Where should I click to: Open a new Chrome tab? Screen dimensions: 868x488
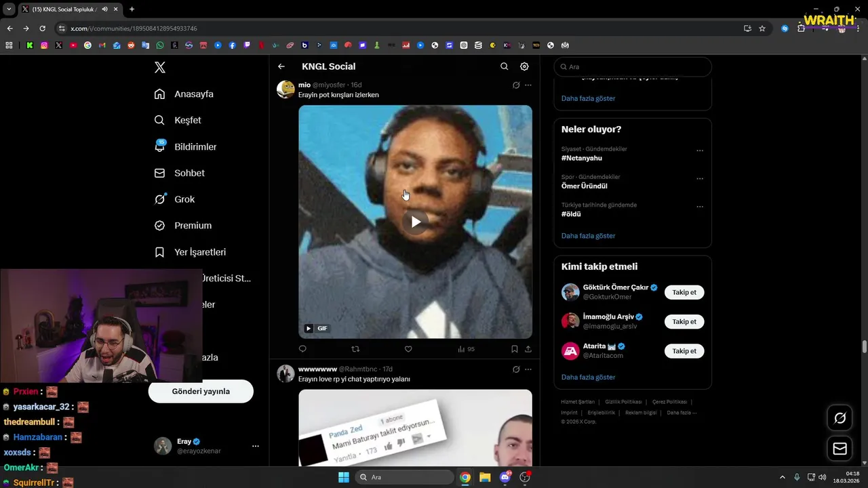[x=132, y=9]
